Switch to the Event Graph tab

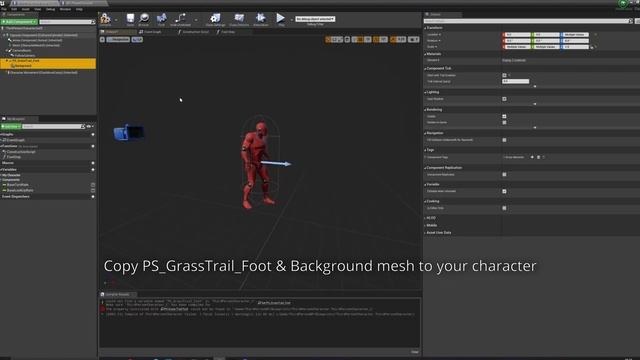click(x=150, y=31)
